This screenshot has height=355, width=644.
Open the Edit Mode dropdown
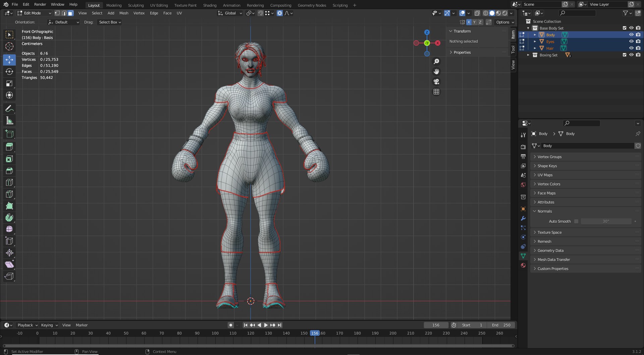point(34,13)
